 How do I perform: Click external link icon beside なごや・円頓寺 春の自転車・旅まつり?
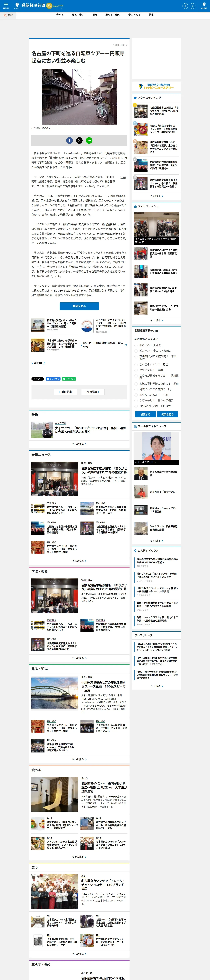click(126, 345)
